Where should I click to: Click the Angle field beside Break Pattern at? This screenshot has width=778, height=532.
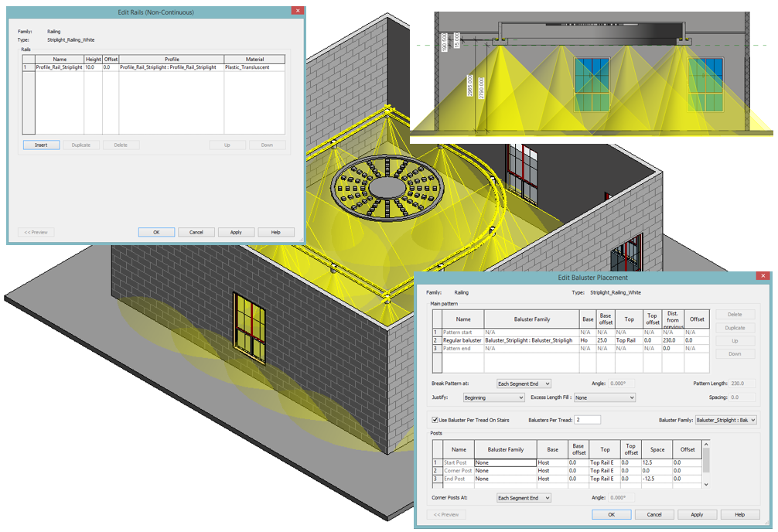(621, 384)
